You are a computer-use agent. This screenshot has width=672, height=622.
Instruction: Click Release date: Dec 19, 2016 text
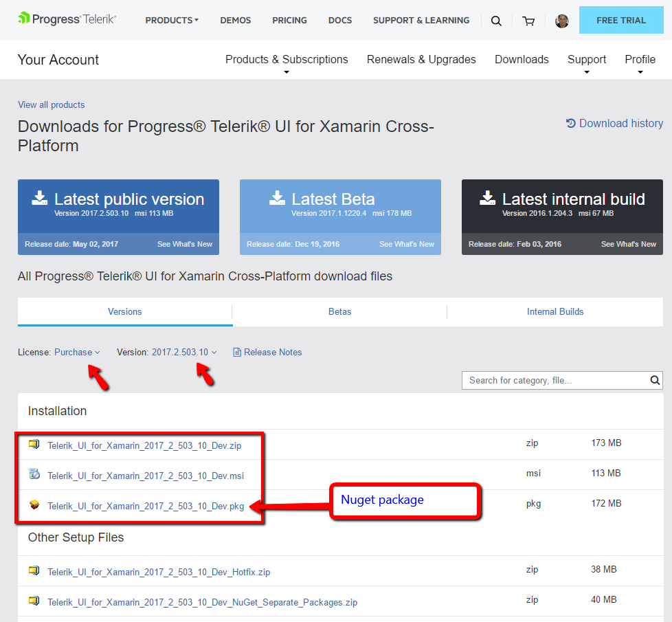[x=293, y=245]
